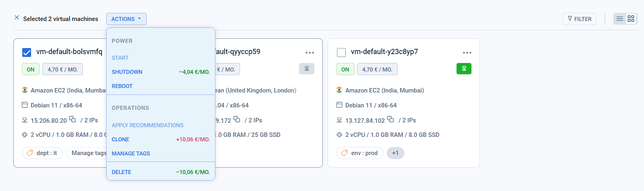The image size is (644, 191).
Task: Click the green network status icon
Action: point(464,69)
